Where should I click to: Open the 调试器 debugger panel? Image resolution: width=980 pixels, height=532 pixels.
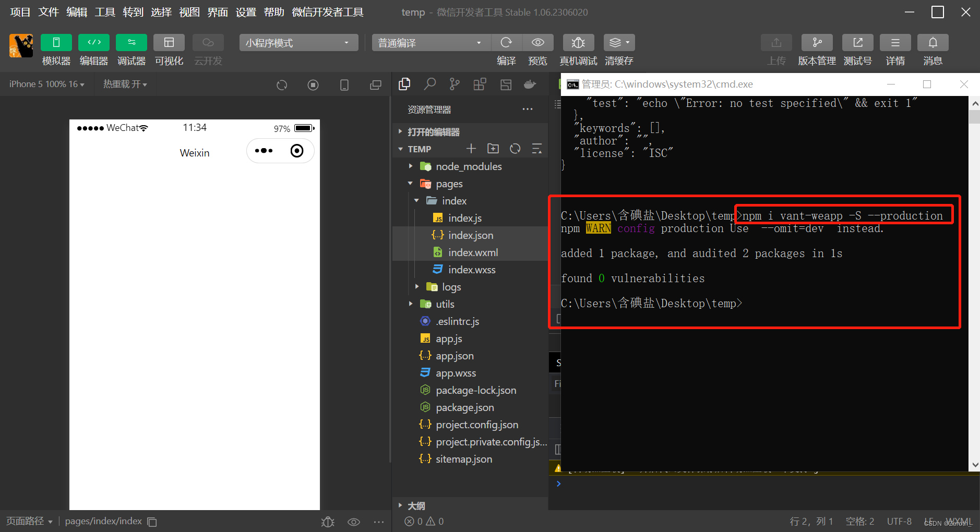pos(131,50)
